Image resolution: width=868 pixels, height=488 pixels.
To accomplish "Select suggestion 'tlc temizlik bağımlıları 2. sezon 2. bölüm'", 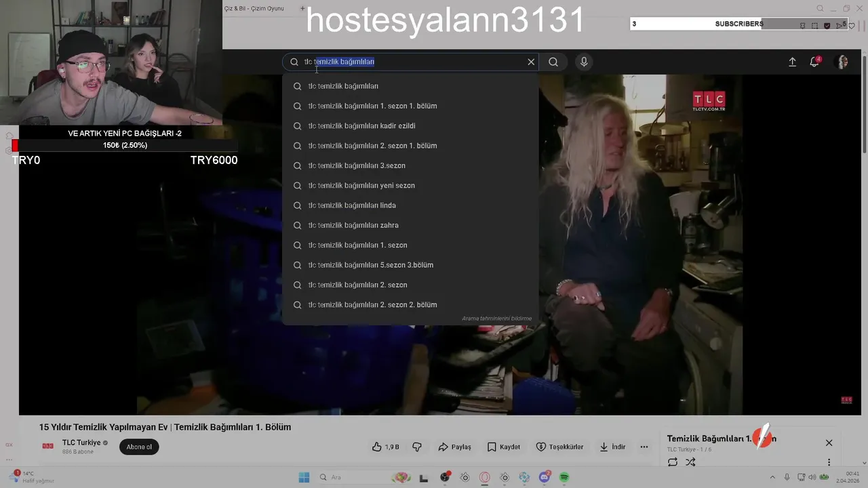I will point(410,304).
